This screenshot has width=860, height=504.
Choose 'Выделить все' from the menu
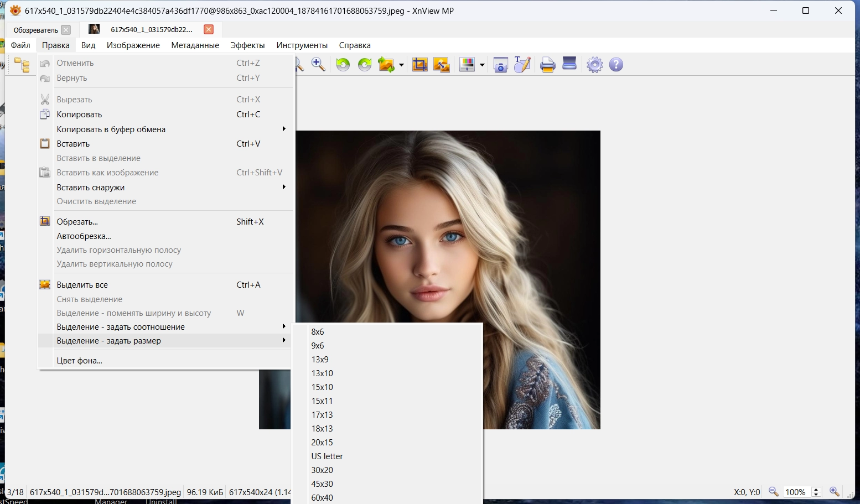pyautogui.click(x=82, y=285)
